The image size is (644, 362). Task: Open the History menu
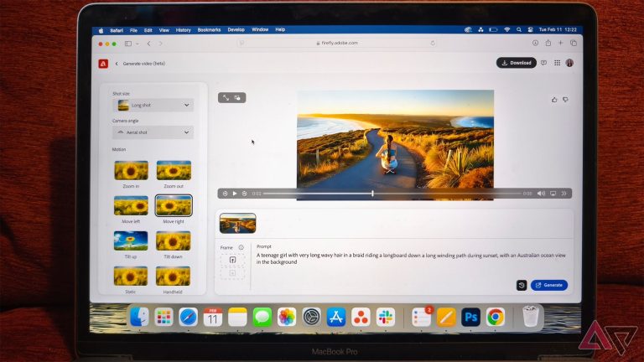(183, 30)
